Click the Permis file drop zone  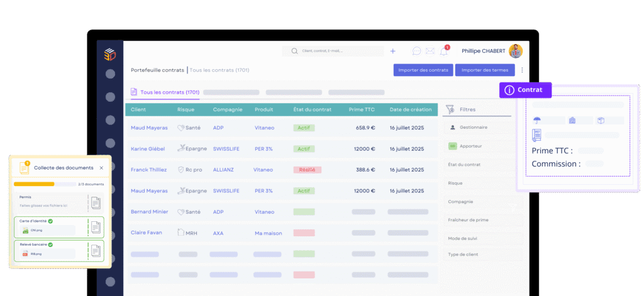[59, 202]
